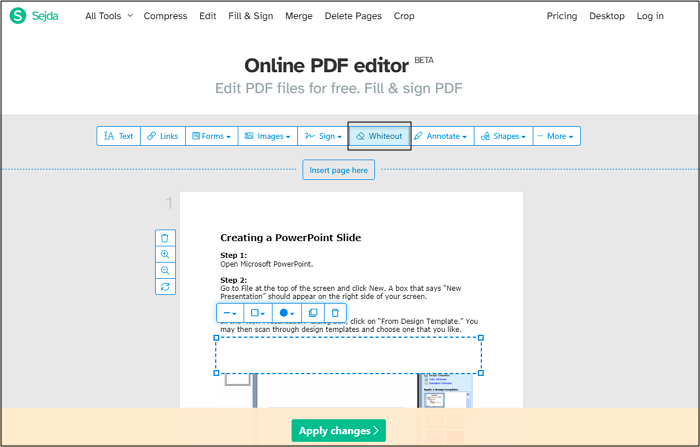Open the border style square dropdown
This screenshot has height=447, width=700.
[x=258, y=313]
